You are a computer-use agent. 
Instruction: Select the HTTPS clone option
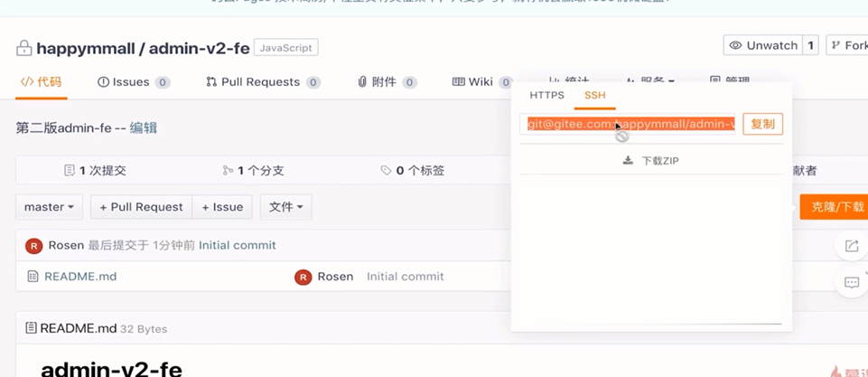pos(547,95)
